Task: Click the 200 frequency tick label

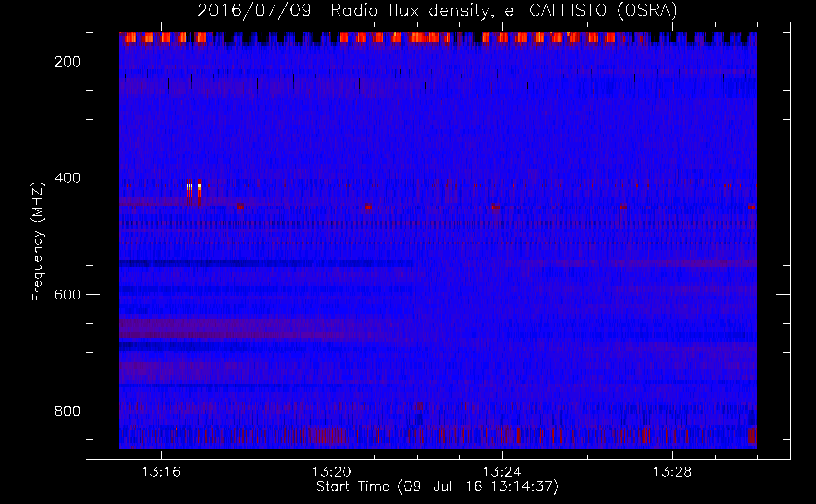Action: (x=68, y=61)
